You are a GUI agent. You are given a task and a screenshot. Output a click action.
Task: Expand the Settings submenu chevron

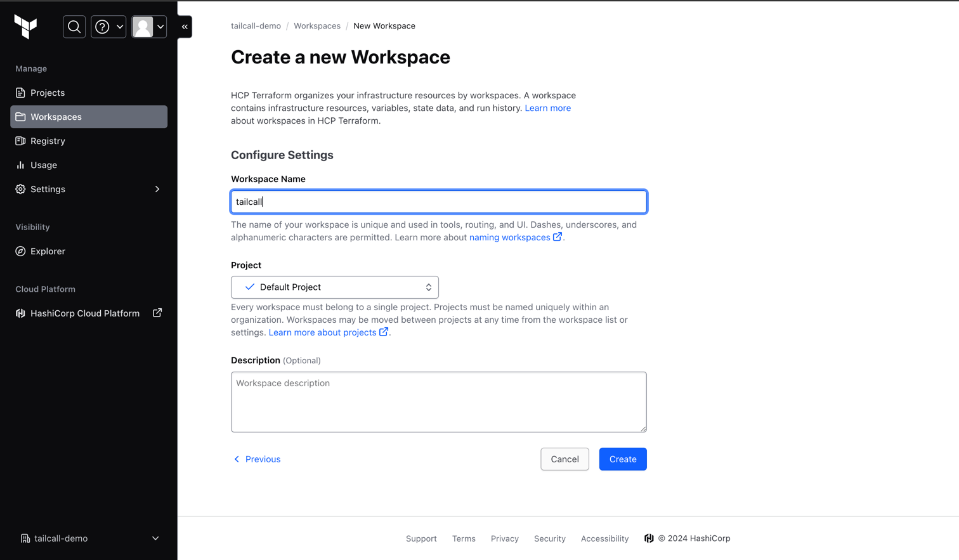157,189
